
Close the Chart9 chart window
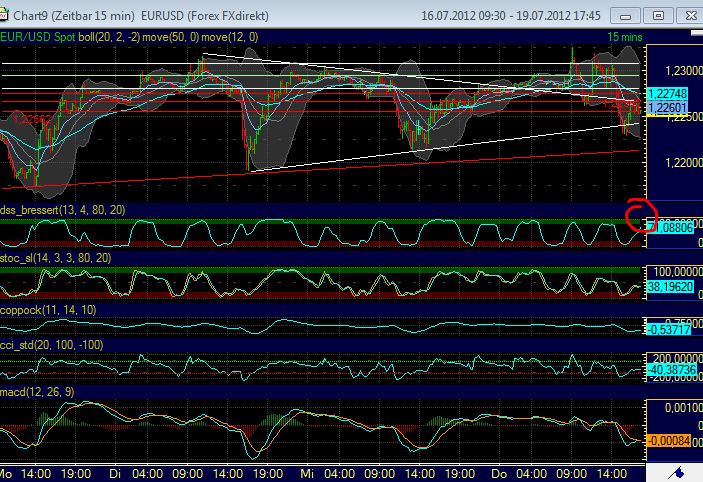pyautogui.click(x=690, y=16)
